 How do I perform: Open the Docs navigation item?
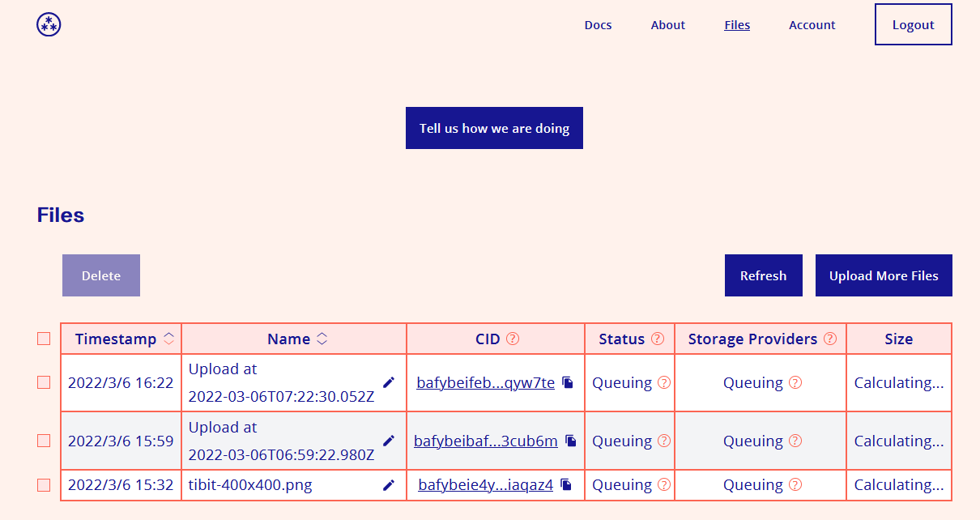click(x=598, y=25)
